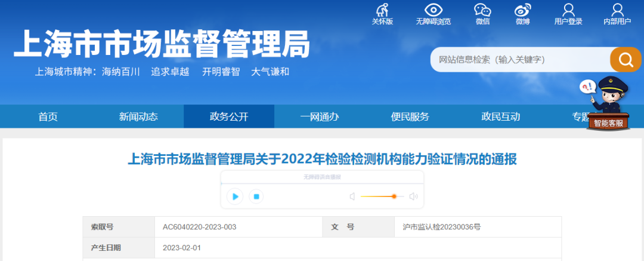
Task: Open the 智能客服 assistant mascot
Action: pyautogui.click(x=608, y=103)
